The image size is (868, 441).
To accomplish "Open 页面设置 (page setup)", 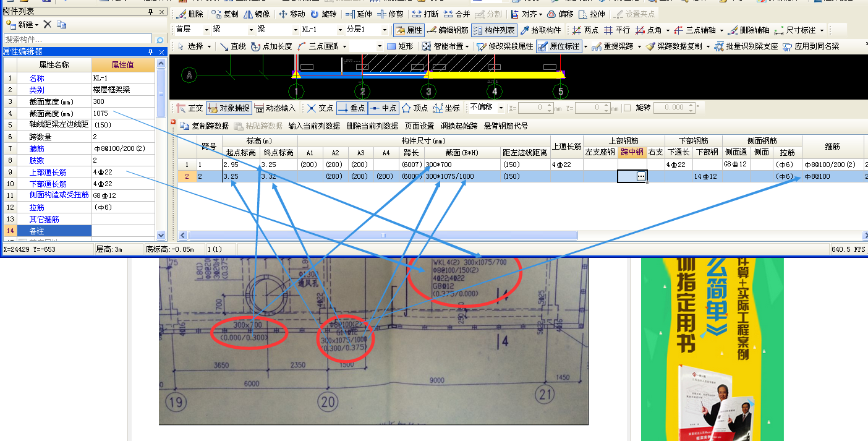I will 420,126.
